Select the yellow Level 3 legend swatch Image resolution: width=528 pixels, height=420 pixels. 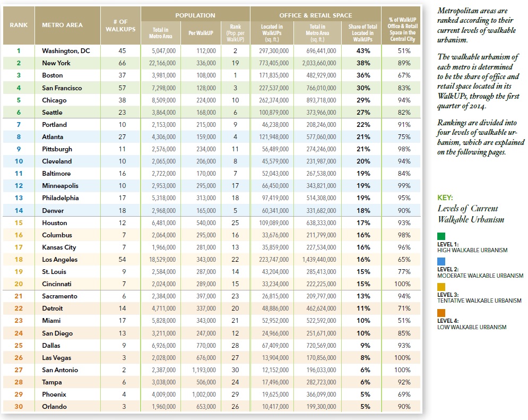[441, 287]
